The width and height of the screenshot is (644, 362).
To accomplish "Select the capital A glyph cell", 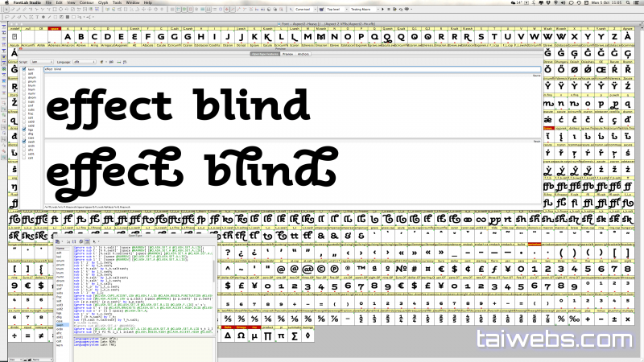I will coord(68,37).
